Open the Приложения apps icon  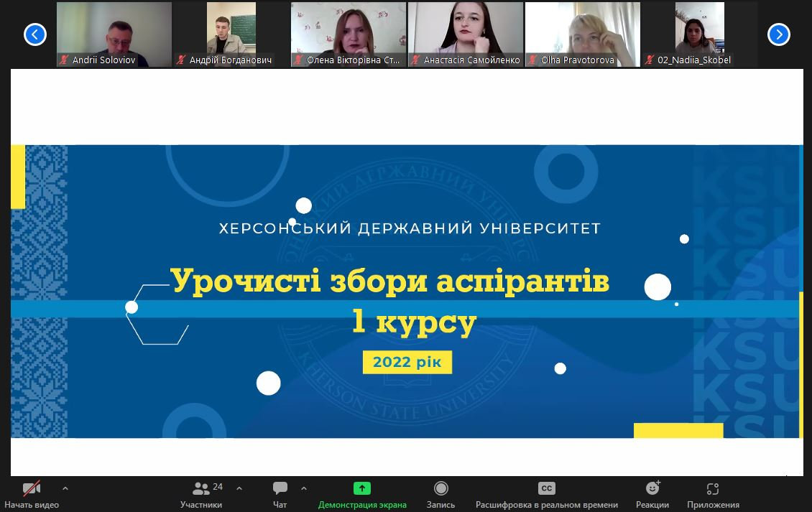(x=713, y=489)
